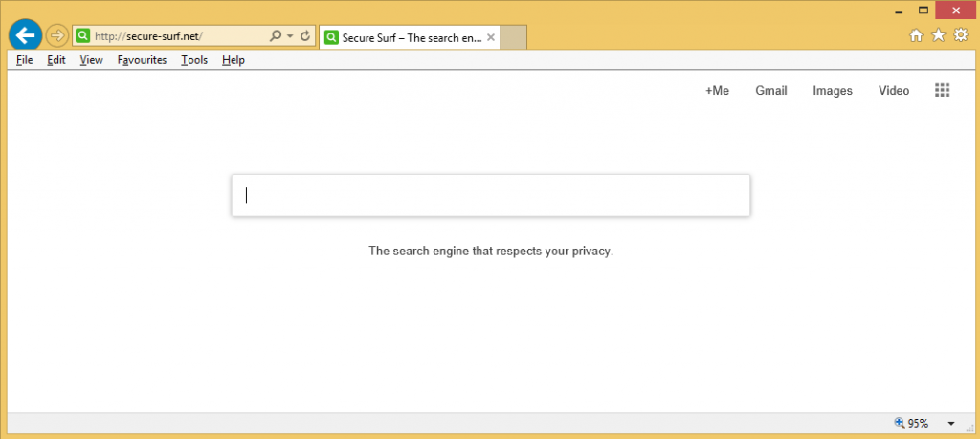Viewport: 980px width, 439px height.
Task: Click the Forward navigation arrow
Action: click(x=56, y=36)
